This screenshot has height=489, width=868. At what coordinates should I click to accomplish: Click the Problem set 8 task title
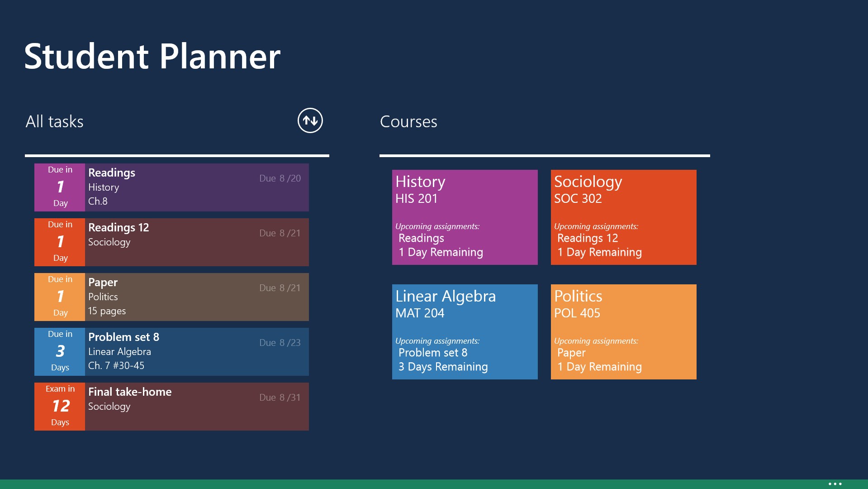click(x=123, y=337)
